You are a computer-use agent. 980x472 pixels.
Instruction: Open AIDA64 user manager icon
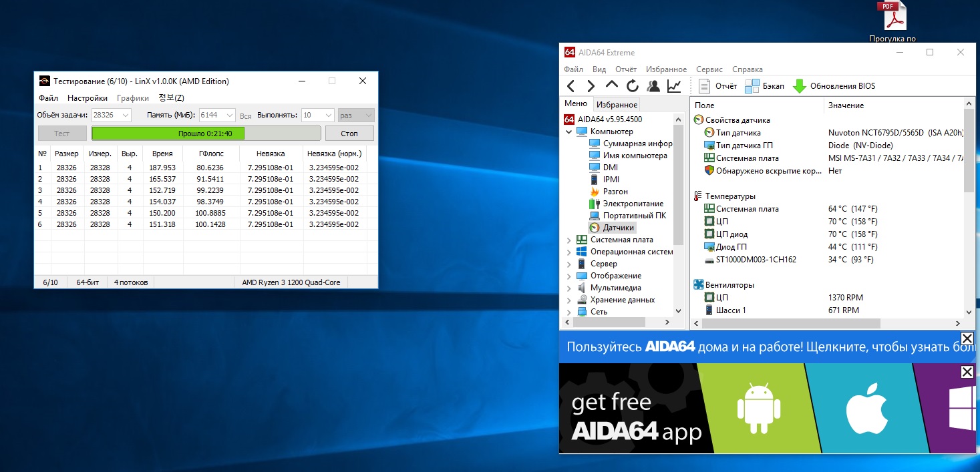654,86
